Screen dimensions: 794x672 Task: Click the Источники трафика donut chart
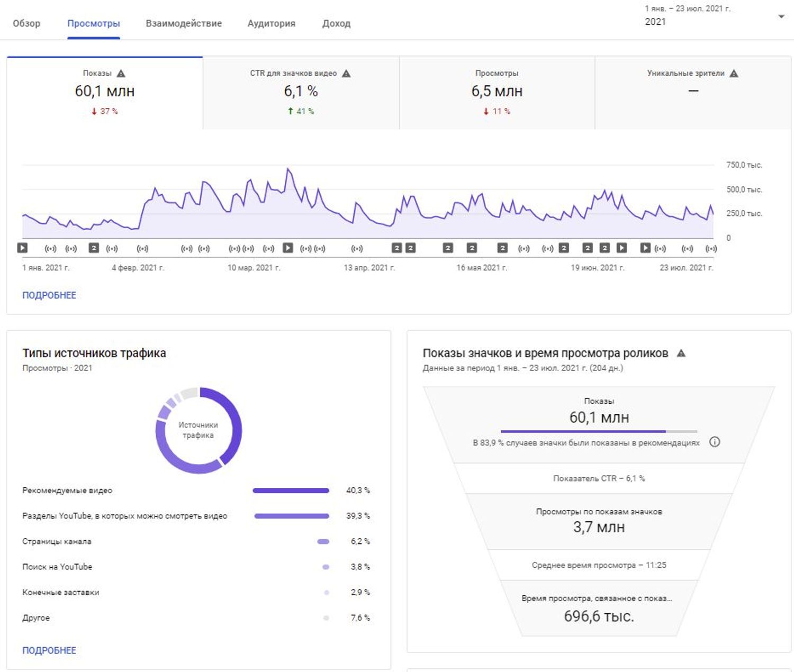point(198,430)
